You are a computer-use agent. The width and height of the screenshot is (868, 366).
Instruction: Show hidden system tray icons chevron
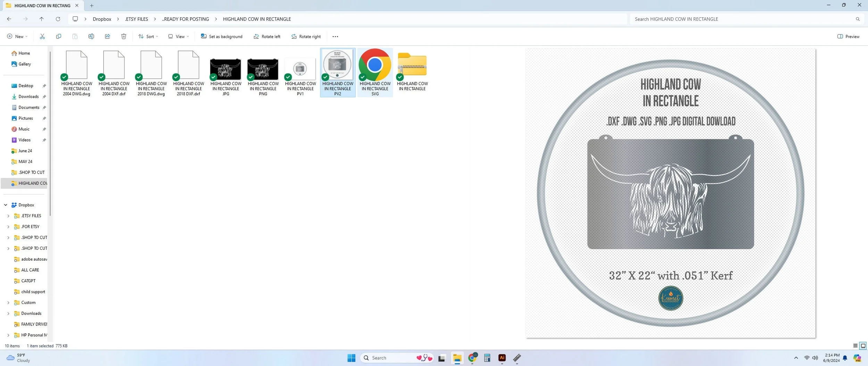pos(796,358)
